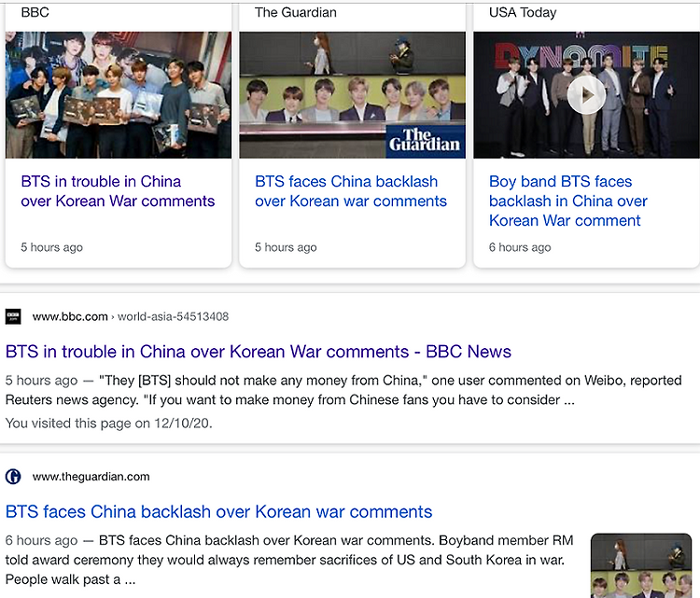Open Guardian result side thumbnail
The height and width of the screenshot is (598, 700).
tap(641, 565)
